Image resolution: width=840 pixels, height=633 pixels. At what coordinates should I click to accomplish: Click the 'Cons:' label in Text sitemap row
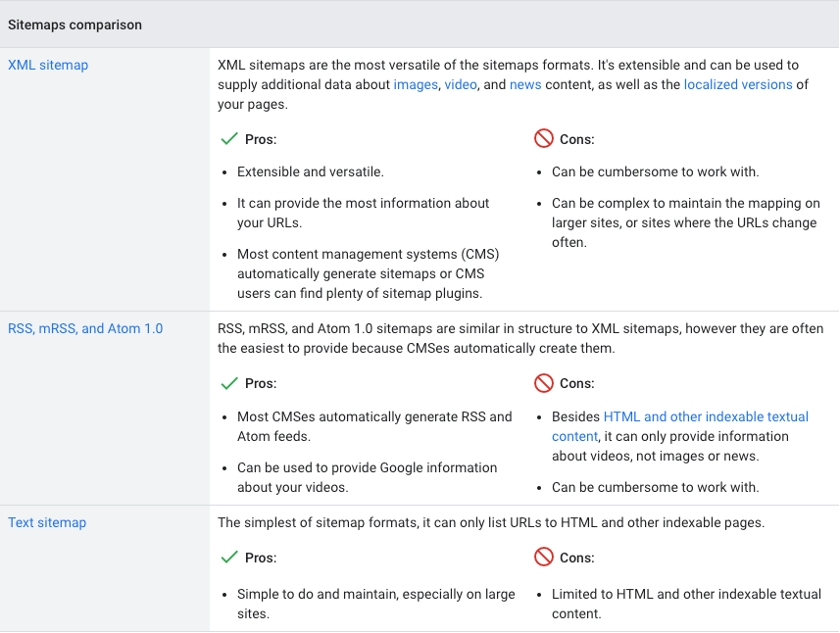pyautogui.click(x=577, y=558)
